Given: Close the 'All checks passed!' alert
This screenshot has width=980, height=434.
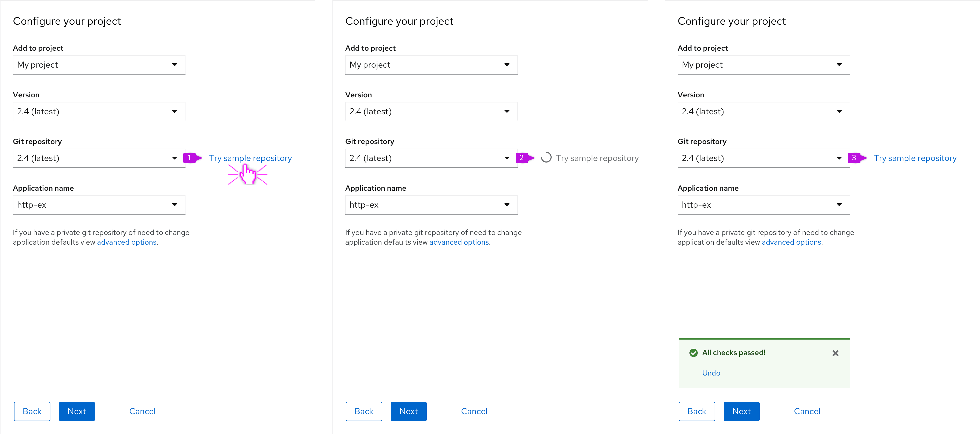Looking at the screenshot, I should (x=835, y=353).
